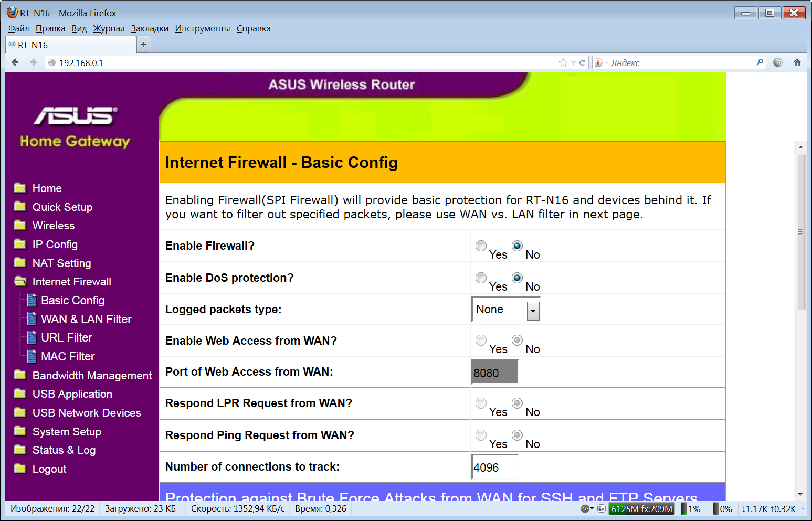The width and height of the screenshot is (812, 521).
Task: Select Yes for Enable DoS protection
Action: (481, 278)
